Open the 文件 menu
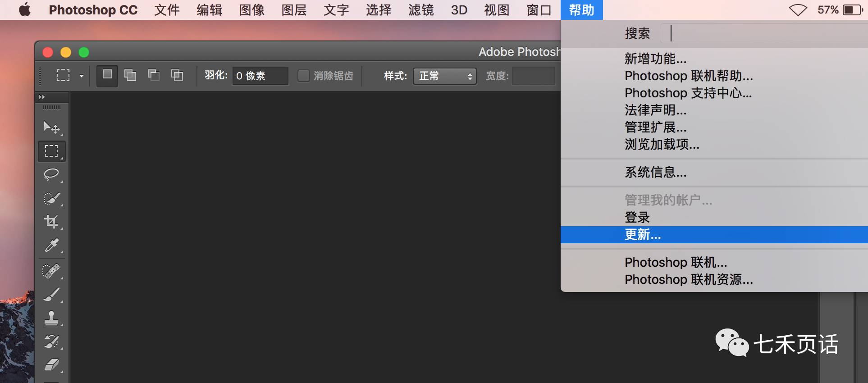 click(x=167, y=10)
